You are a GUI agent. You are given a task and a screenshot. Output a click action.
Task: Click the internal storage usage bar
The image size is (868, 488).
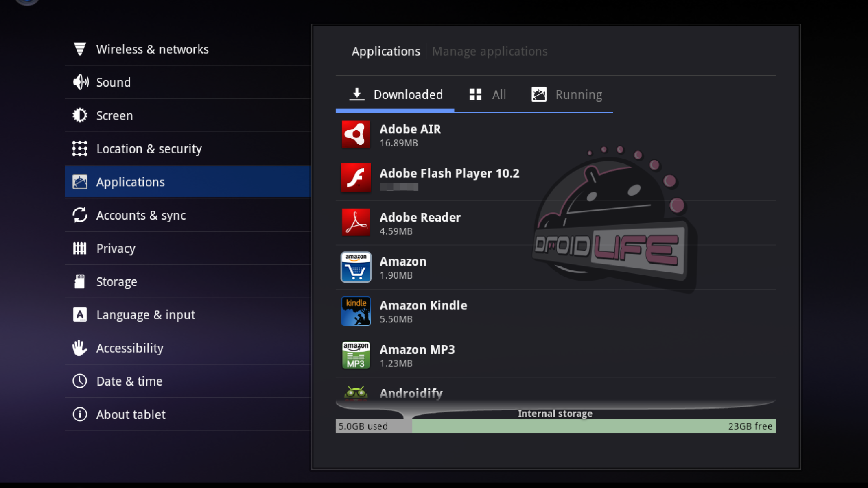(555, 426)
